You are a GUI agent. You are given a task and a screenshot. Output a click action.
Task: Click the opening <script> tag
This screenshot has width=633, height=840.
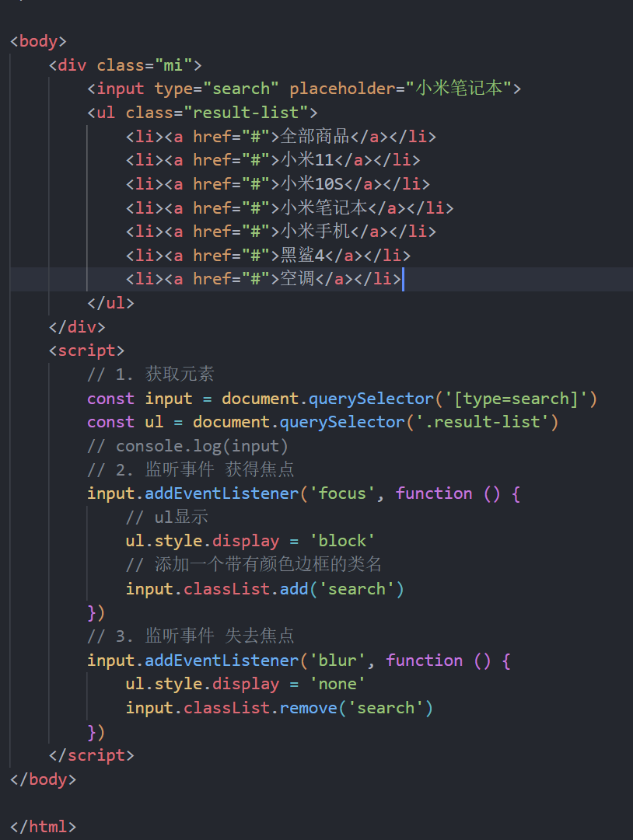(86, 350)
